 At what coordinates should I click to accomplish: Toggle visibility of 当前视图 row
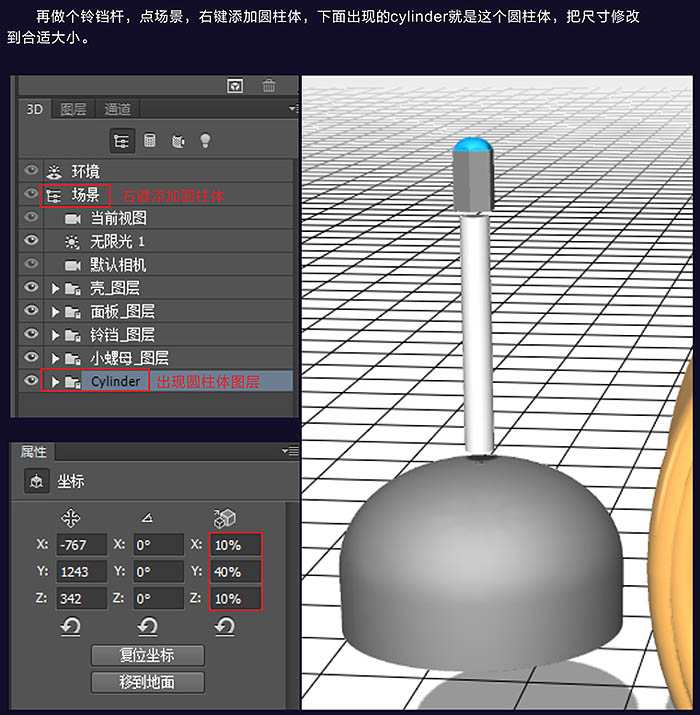31,217
